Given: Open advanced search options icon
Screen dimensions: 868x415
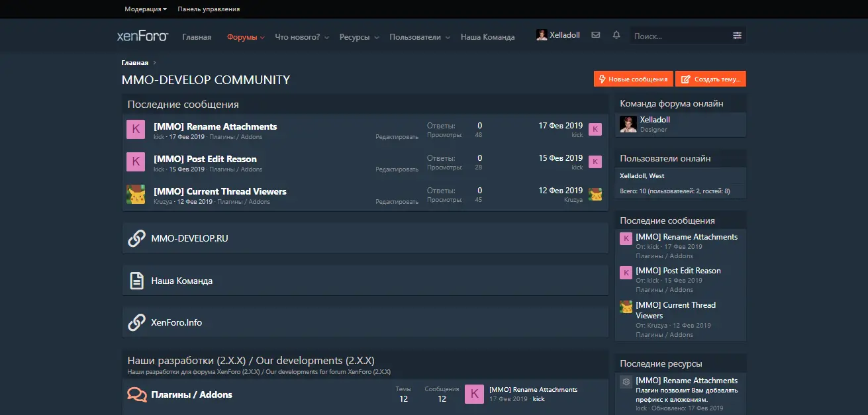Looking at the screenshot, I should point(737,36).
